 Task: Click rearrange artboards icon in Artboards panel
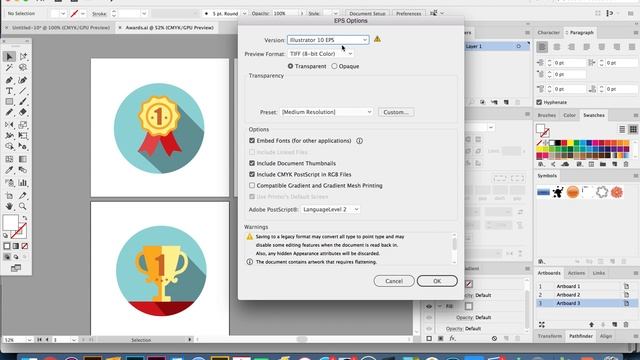[542, 324]
